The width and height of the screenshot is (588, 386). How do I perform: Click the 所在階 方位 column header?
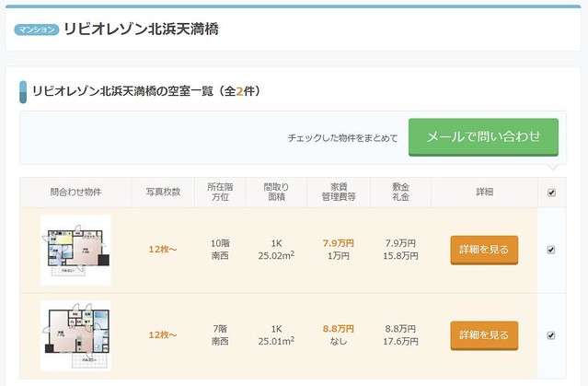(x=220, y=192)
